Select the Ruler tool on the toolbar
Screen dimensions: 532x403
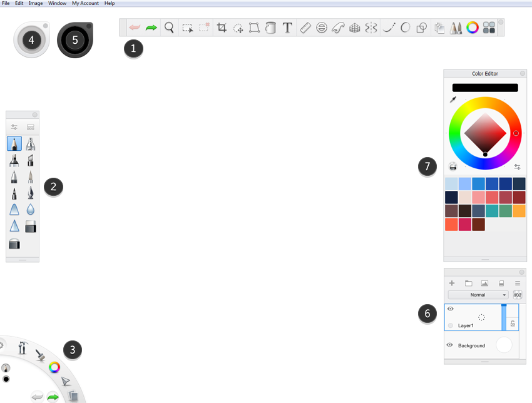click(305, 27)
